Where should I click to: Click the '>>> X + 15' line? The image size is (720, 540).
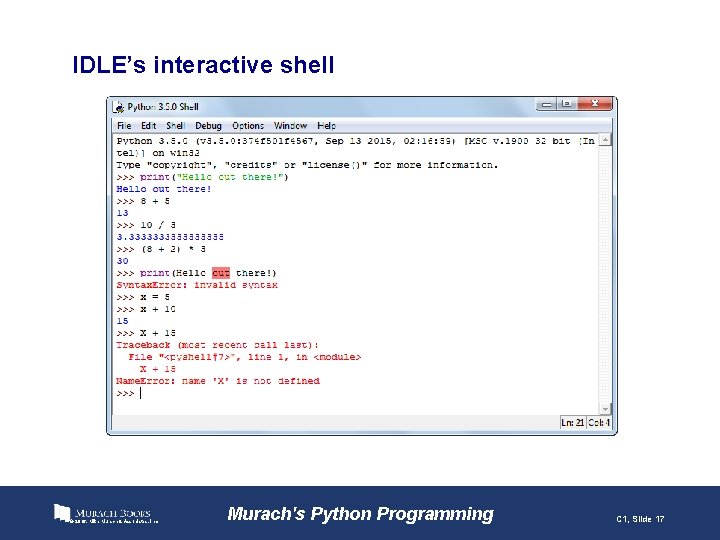tap(146, 333)
